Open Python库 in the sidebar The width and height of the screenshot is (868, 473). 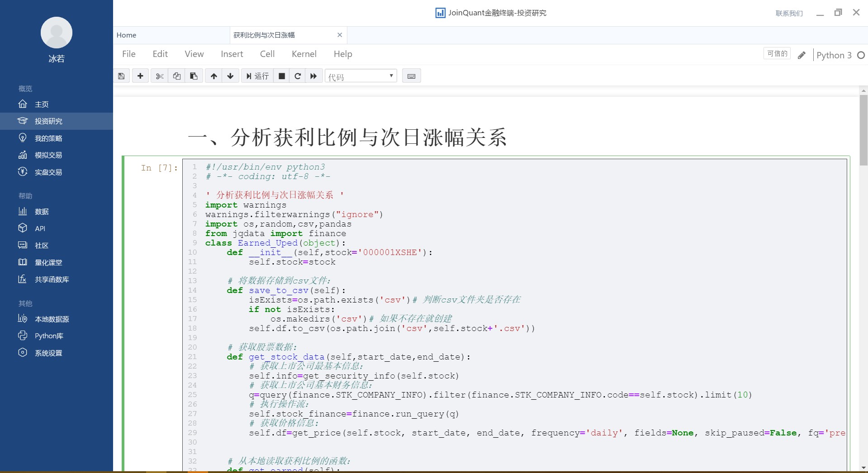pos(57,336)
